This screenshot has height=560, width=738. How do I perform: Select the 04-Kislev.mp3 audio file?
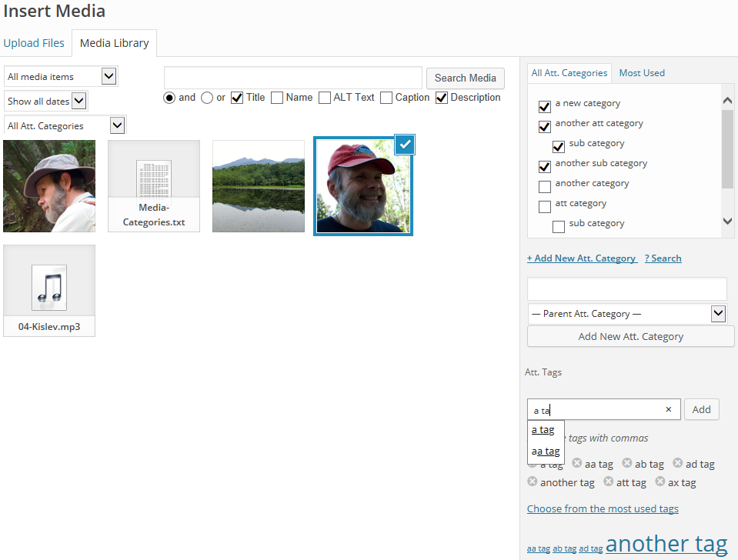(49, 290)
